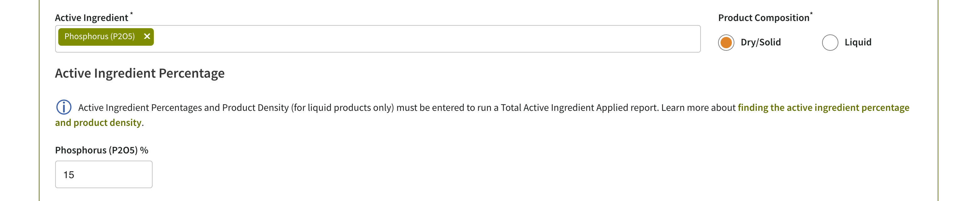Select the Dry/Solid radio button
The image size is (980, 201).
726,42
